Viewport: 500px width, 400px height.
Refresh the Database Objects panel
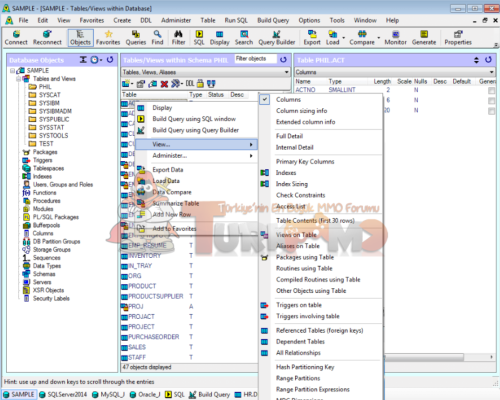(110, 60)
